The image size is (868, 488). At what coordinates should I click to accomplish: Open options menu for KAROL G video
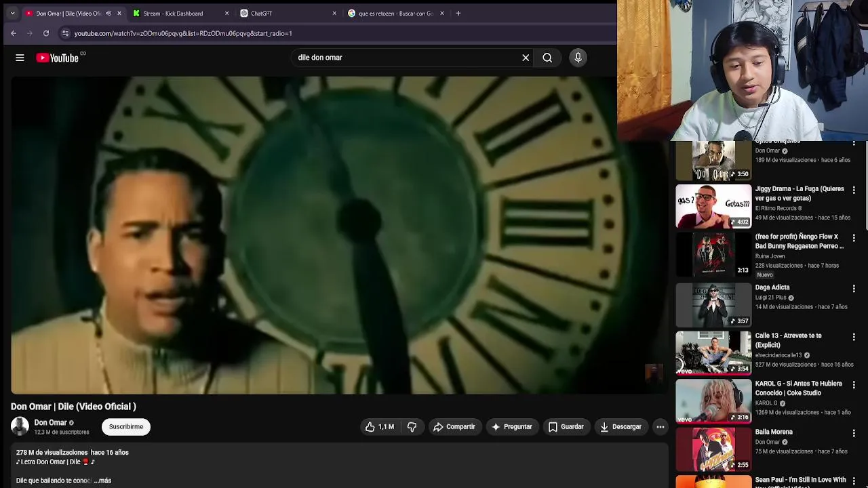854,385
